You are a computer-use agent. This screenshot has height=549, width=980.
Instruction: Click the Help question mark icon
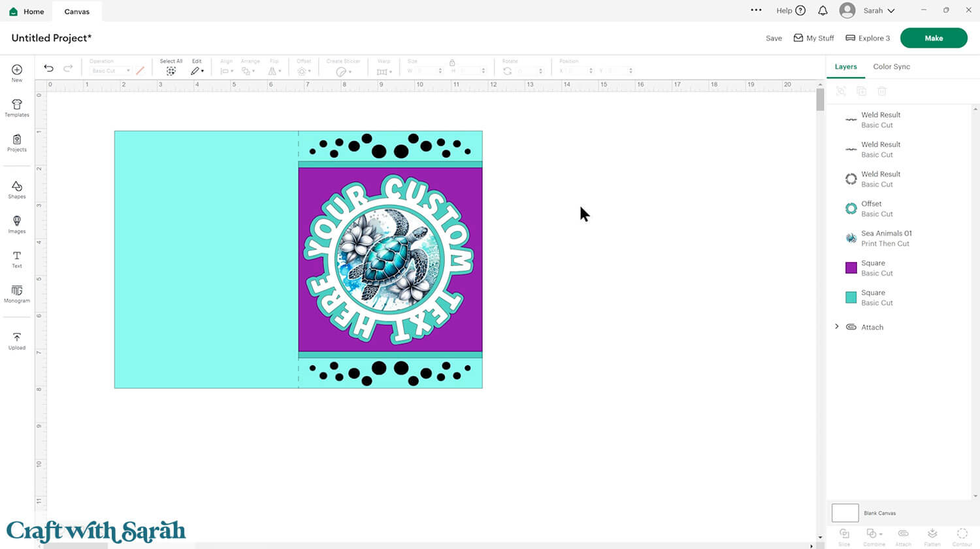click(x=800, y=10)
